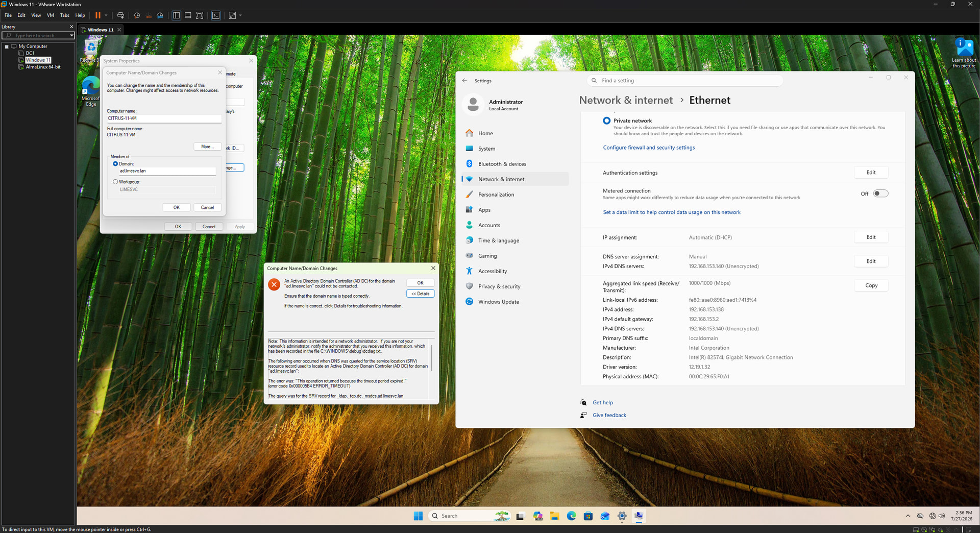
Task: Edit the Authentication settings
Action: (871, 173)
